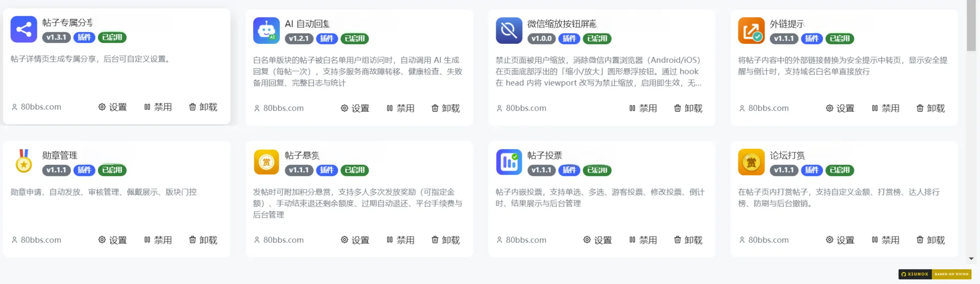This screenshot has height=284, width=980.
Task: Click the page vertical scrollbar thumb
Action: pos(971,25)
